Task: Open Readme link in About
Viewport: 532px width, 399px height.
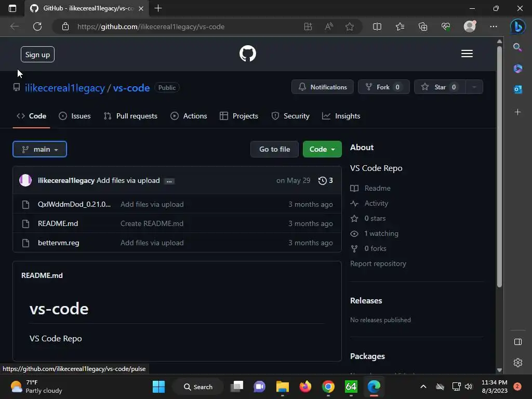Action: click(377, 188)
